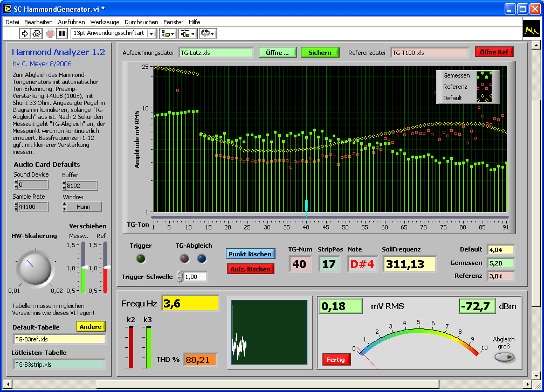Screen dimensions: 544x392
Task: Open the 13pt Anwendungsschriftart font dropdown
Action: [x=114, y=33]
